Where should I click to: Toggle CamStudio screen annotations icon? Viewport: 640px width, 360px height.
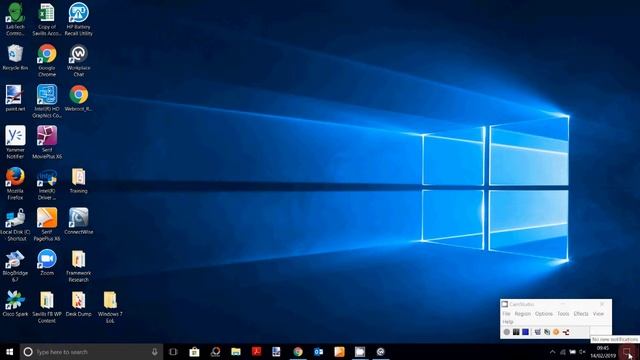pos(538,332)
